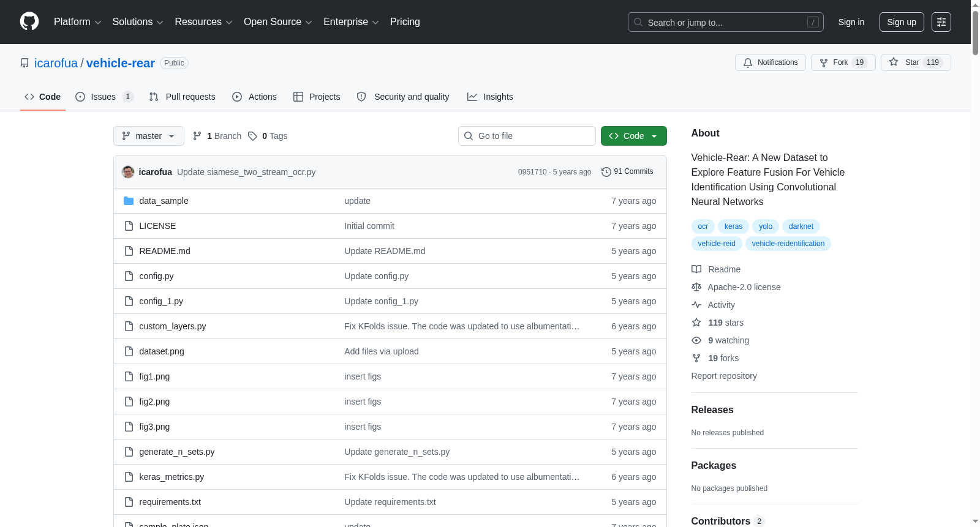
Task: Expand the Platform menu
Action: tap(77, 22)
